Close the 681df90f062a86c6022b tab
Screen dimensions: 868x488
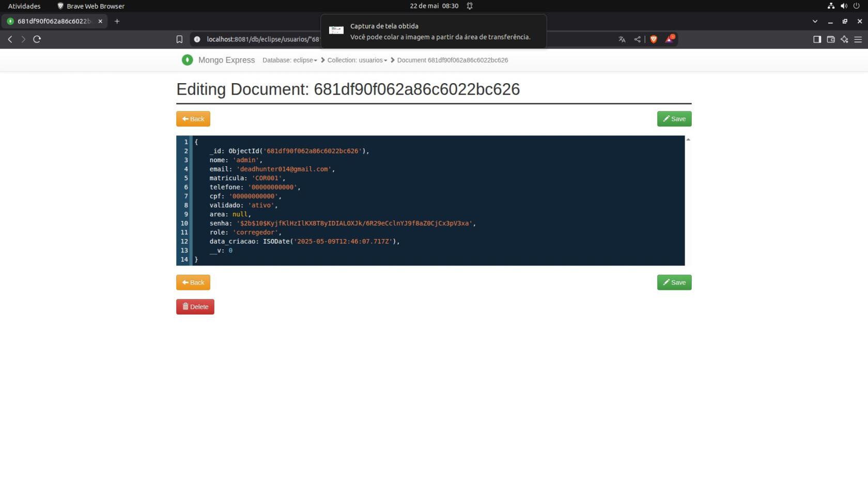coord(100,21)
